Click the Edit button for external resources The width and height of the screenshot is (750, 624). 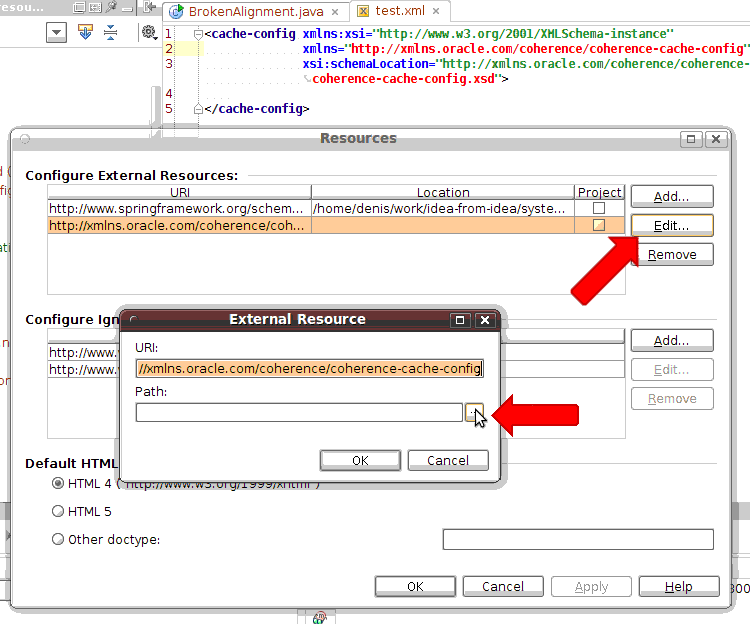(672, 226)
